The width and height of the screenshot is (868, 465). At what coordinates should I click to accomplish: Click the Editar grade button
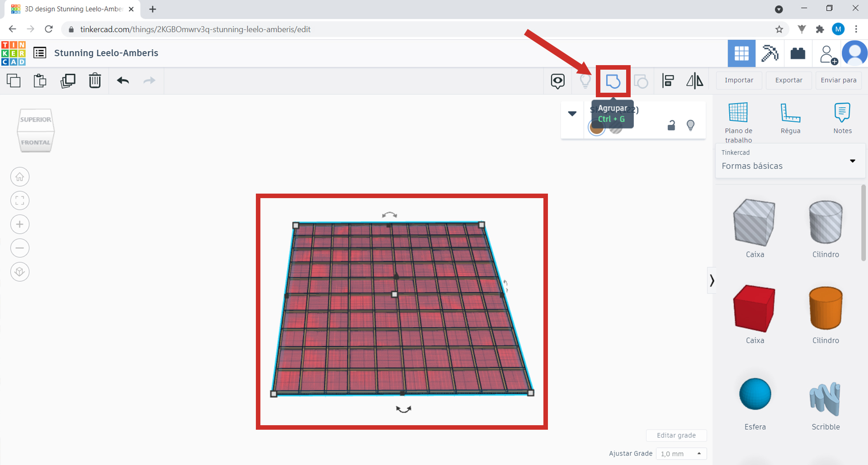pos(676,435)
